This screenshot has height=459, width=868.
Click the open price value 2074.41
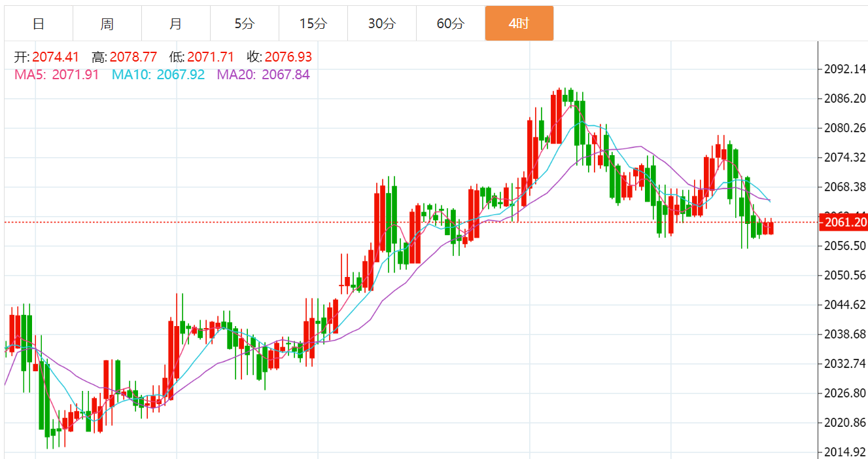pos(56,58)
